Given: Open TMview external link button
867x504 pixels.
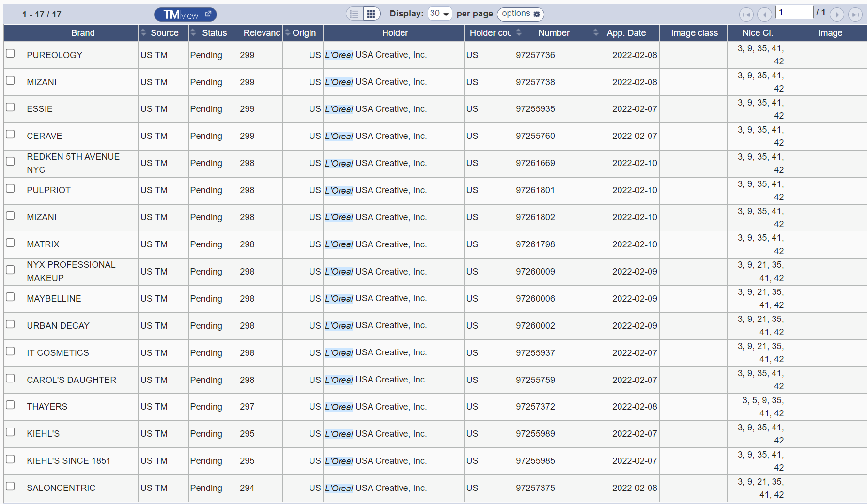Looking at the screenshot, I should 185,15.
